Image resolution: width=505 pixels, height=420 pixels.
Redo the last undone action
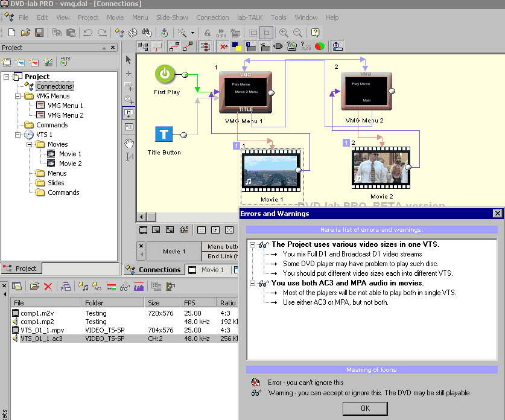tap(102, 33)
